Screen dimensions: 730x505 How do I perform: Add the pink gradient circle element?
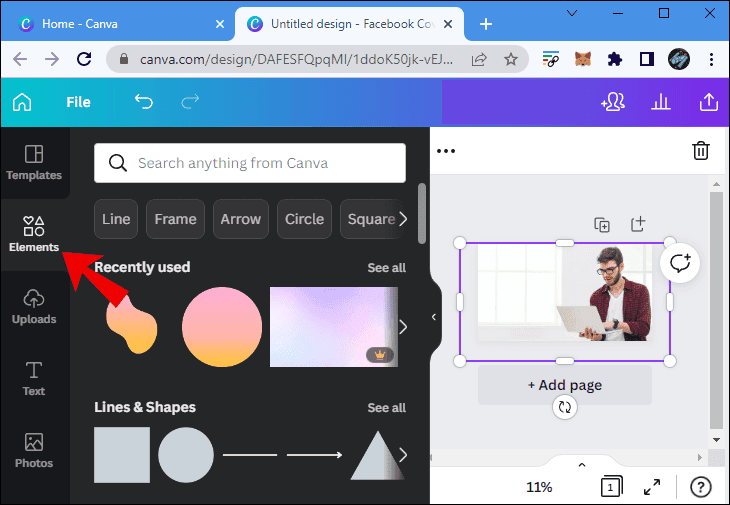tap(222, 327)
